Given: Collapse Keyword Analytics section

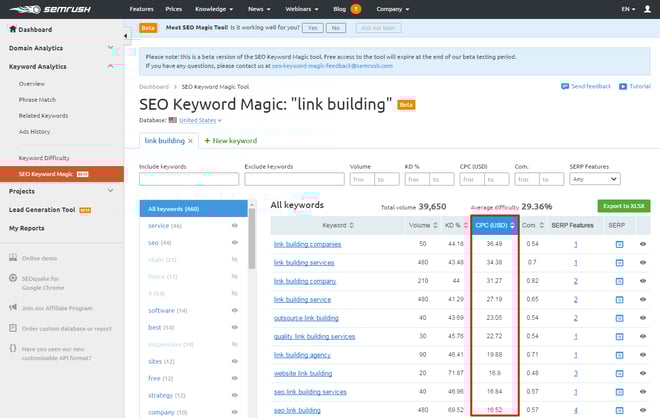Looking at the screenshot, I should (110, 66).
